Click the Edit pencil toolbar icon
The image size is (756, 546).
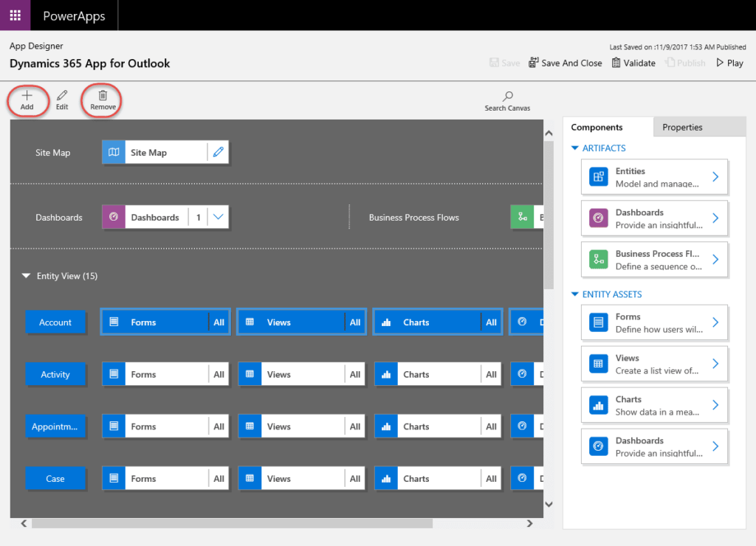[x=62, y=95]
